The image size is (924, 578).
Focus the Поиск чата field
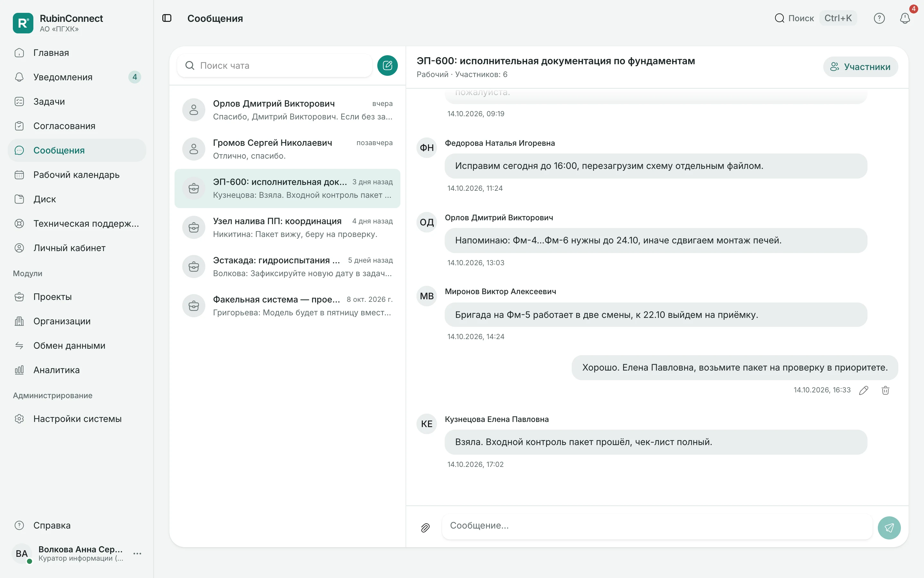pyautogui.click(x=274, y=66)
